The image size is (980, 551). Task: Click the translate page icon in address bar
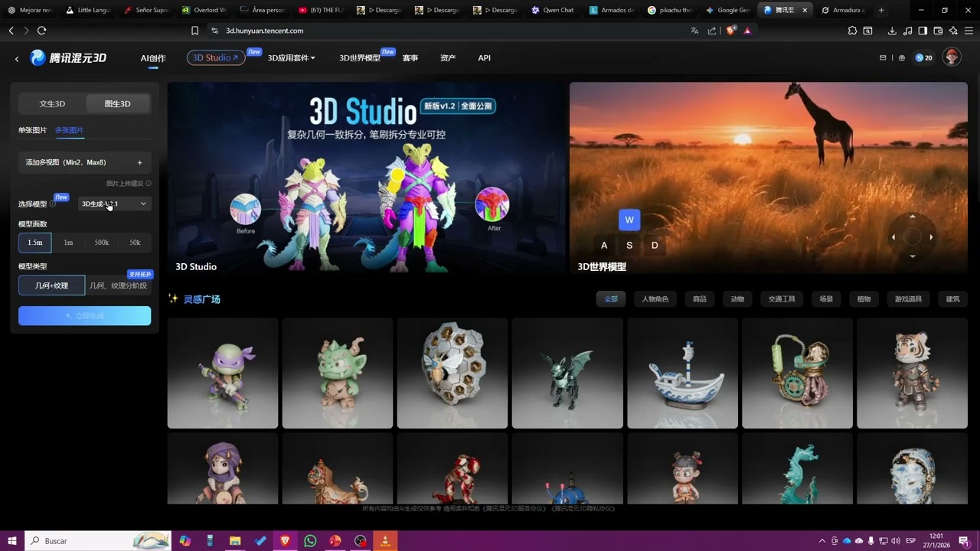[694, 31]
